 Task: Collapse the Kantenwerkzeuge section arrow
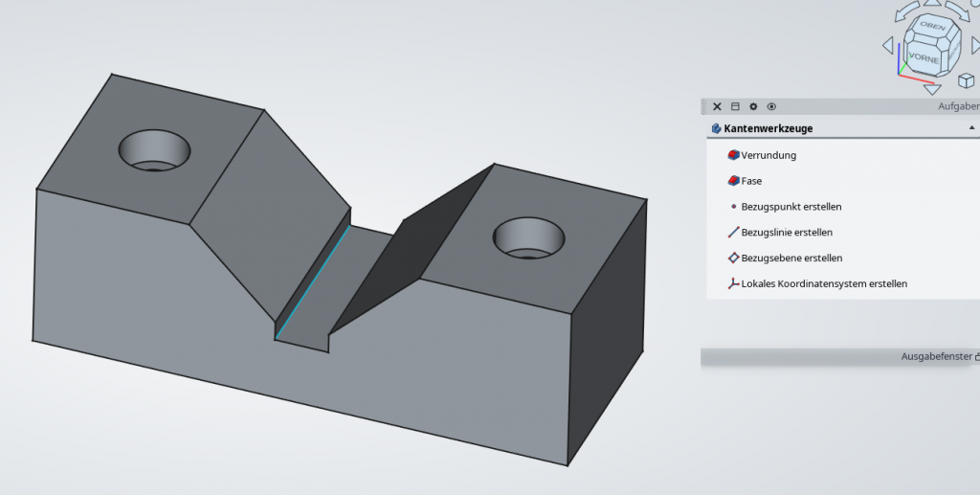(x=971, y=128)
